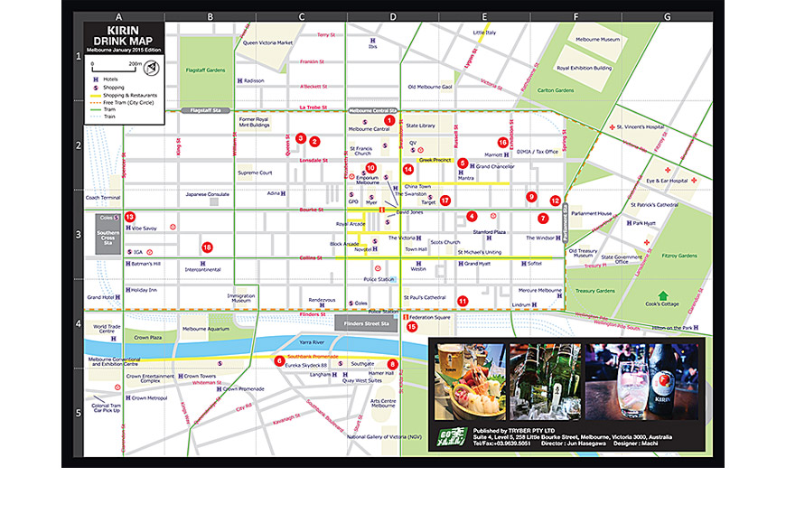Image resolution: width=786 pixels, height=532 pixels.
Task: Click the Radisson hotel H icon
Action: (239, 80)
